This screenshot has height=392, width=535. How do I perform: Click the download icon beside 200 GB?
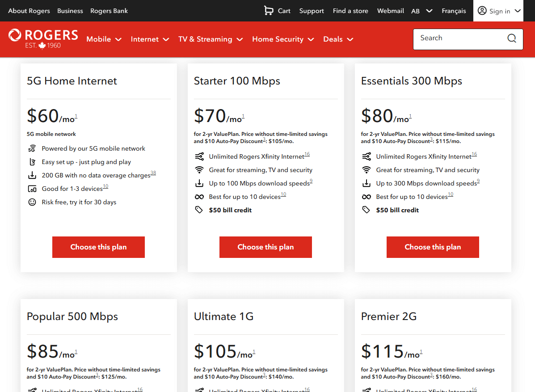coord(32,175)
